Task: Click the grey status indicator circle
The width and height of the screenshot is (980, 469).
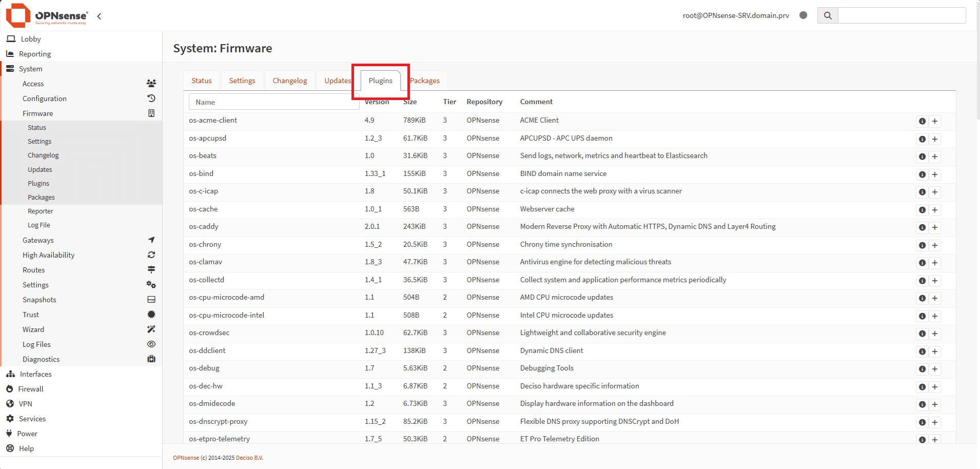Action: [803, 15]
